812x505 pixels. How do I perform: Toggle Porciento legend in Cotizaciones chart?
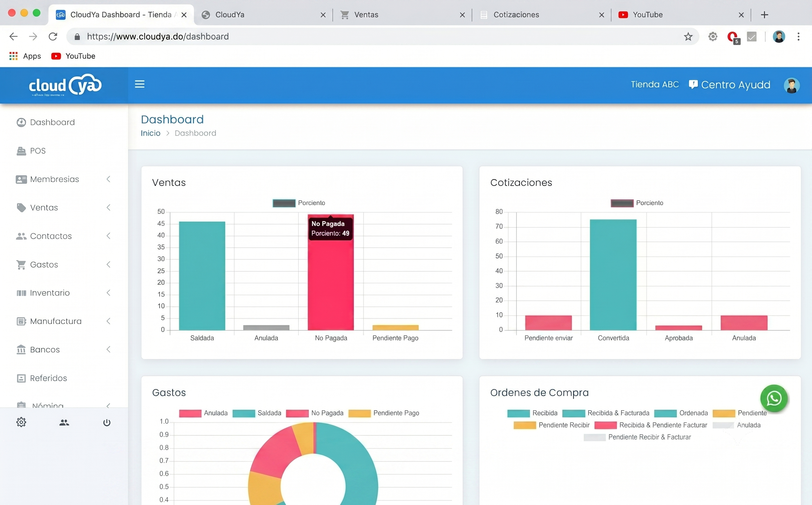point(637,203)
